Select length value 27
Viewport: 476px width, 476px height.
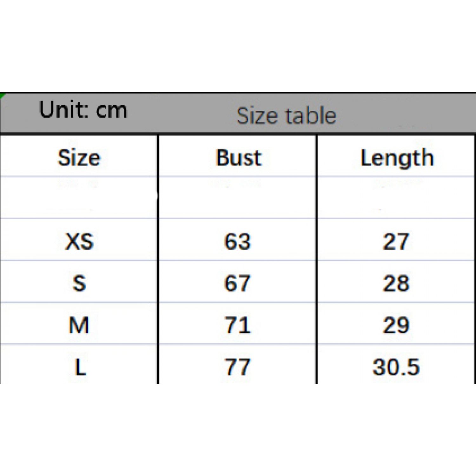point(396,241)
